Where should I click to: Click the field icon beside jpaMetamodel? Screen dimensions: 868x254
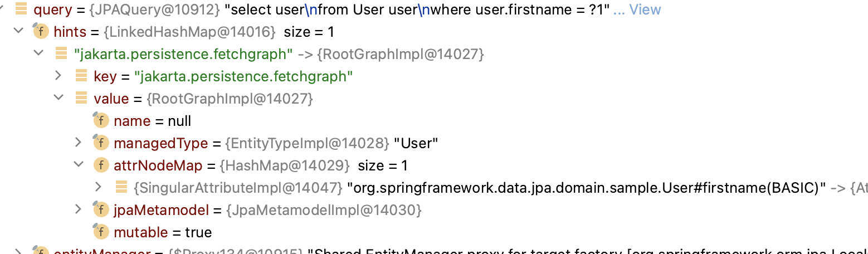[x=101, y=210]
